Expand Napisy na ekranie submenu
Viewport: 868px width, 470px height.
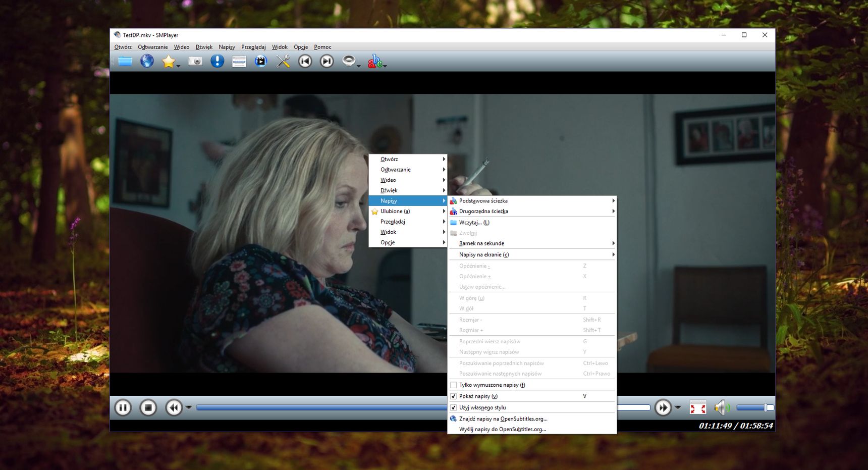613,255
